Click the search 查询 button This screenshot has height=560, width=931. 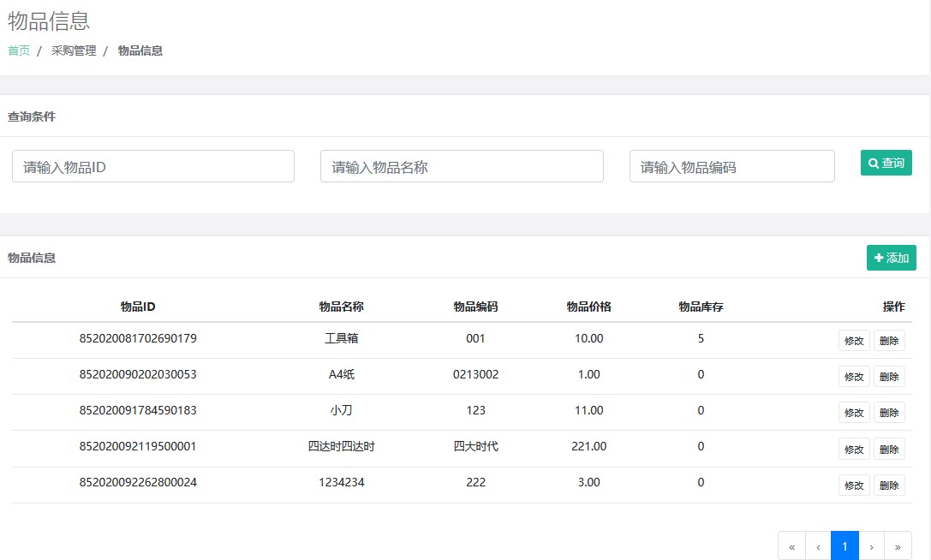pos(886,163)
